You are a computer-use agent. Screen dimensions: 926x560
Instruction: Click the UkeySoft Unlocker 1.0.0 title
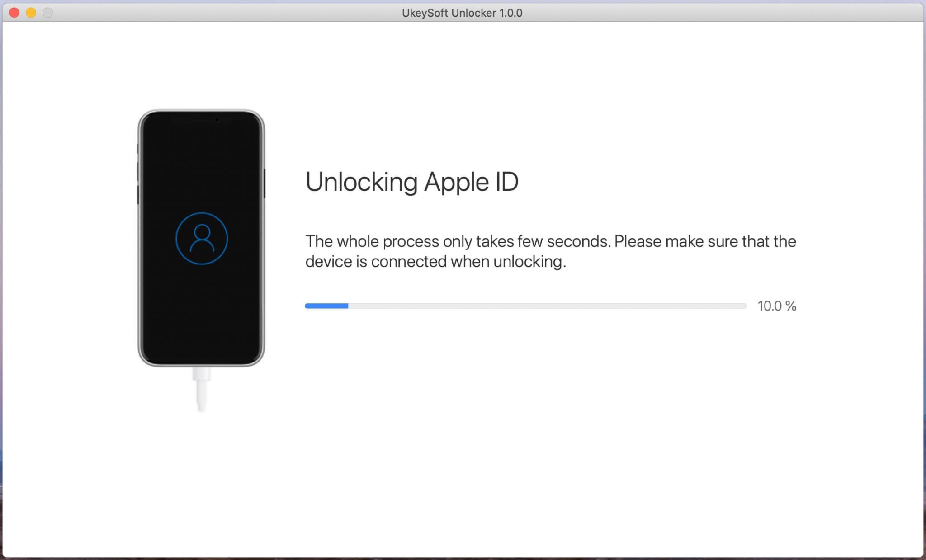[461, 13]
